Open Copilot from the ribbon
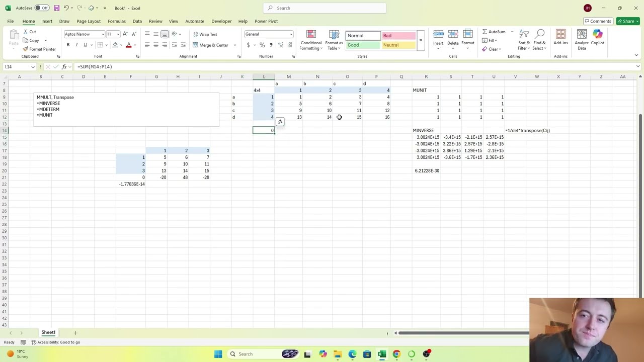The height and width of the screenshot is (362, 644). pos(597,38)
